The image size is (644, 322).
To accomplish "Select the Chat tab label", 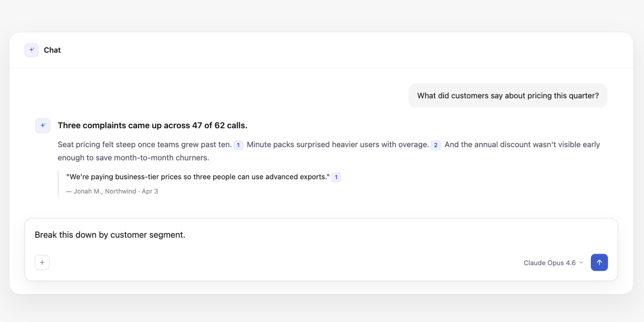I will tap(52, 50).
